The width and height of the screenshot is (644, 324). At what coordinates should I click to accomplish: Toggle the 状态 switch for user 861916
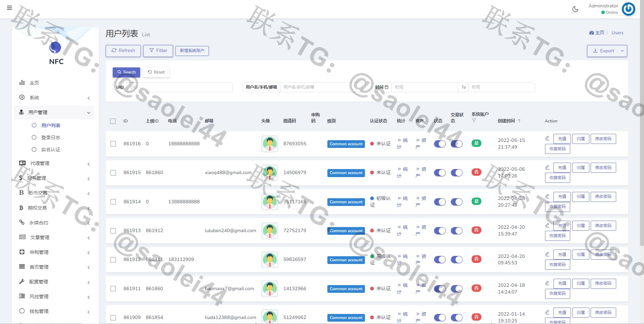(440, 144)
